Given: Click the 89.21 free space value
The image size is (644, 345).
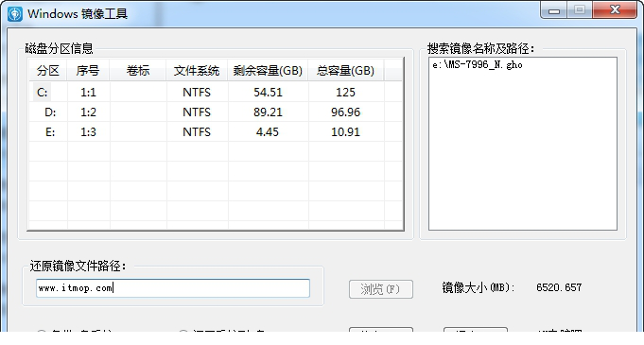Looking at the screenshot, I should coord(268,112).
